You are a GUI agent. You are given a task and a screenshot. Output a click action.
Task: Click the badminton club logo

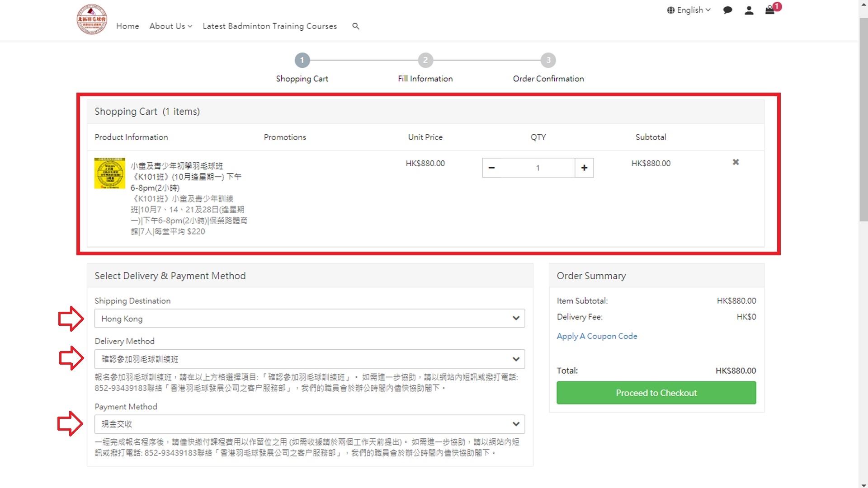coord(92,19)
